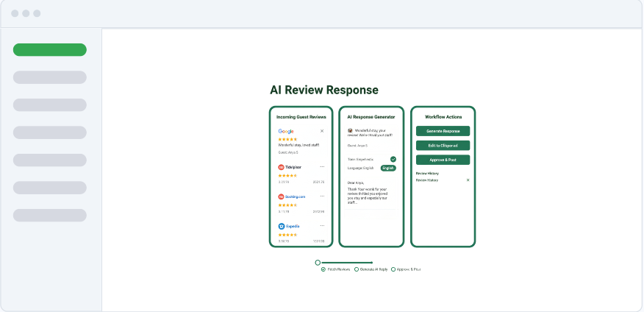Click the Incoming Guest Reviews title
The height and width of the screenshot is (312, 644).
pos(301,117)
